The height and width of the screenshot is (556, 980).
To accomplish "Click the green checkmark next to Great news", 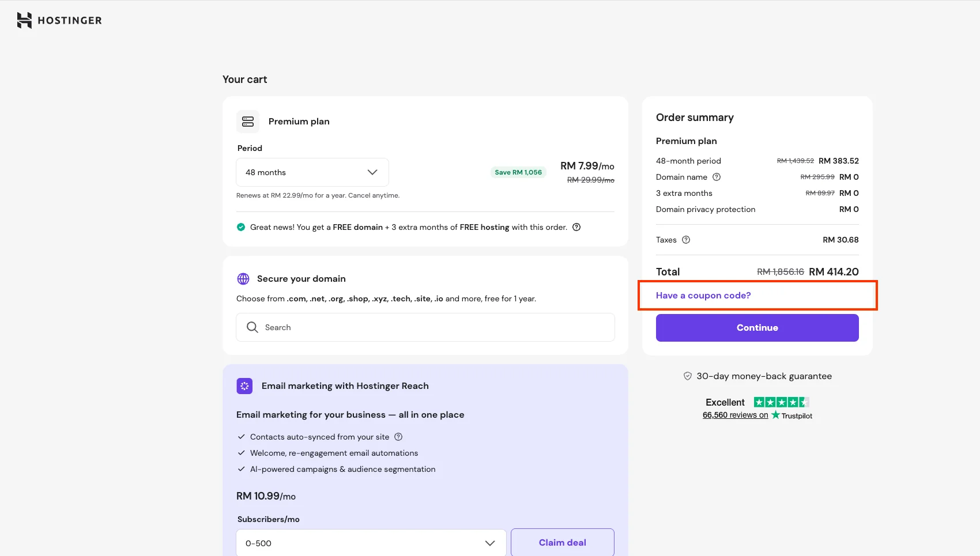I will [x=241, y=227].
